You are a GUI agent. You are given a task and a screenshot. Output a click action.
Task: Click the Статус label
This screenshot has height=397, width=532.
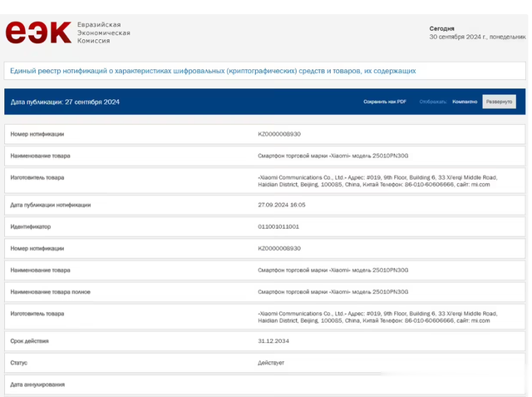[x=18, y=363]
